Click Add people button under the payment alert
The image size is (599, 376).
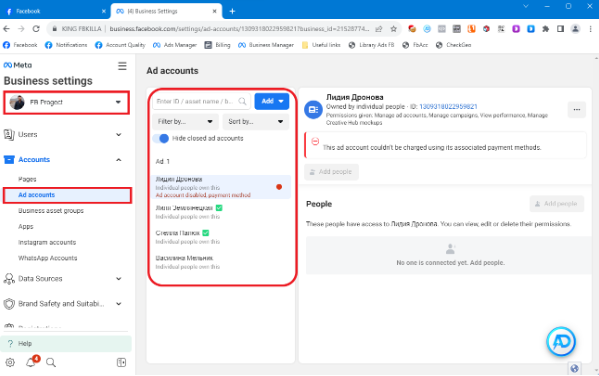[x=331, y=172]
